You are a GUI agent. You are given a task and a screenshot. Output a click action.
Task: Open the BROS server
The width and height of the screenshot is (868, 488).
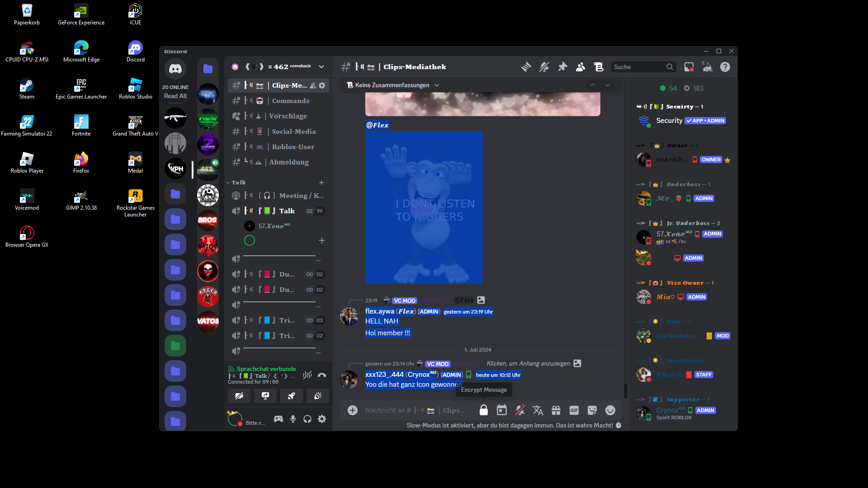[208, 221]
